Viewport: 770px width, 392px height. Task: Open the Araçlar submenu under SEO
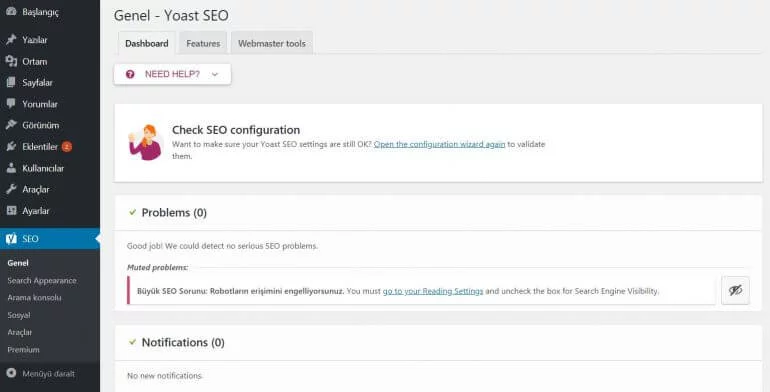[20, 332]
